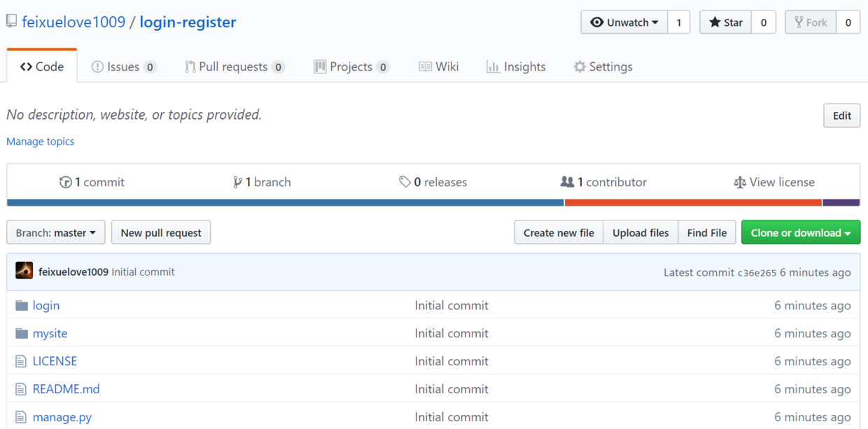Click the commit author's avatar thumbnail
868x429 pixels.
tap(24, 271)
